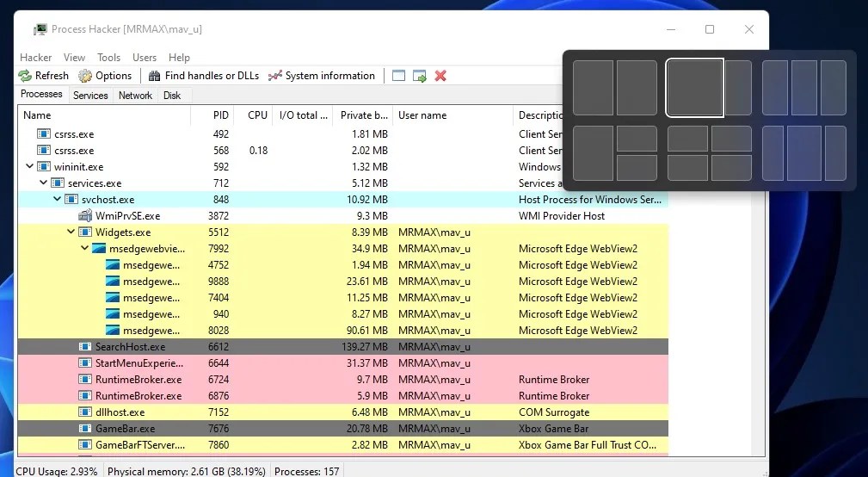Viewport: 868px width, 477px height.
Task: Sort by the Name column header
Action: 104,115
